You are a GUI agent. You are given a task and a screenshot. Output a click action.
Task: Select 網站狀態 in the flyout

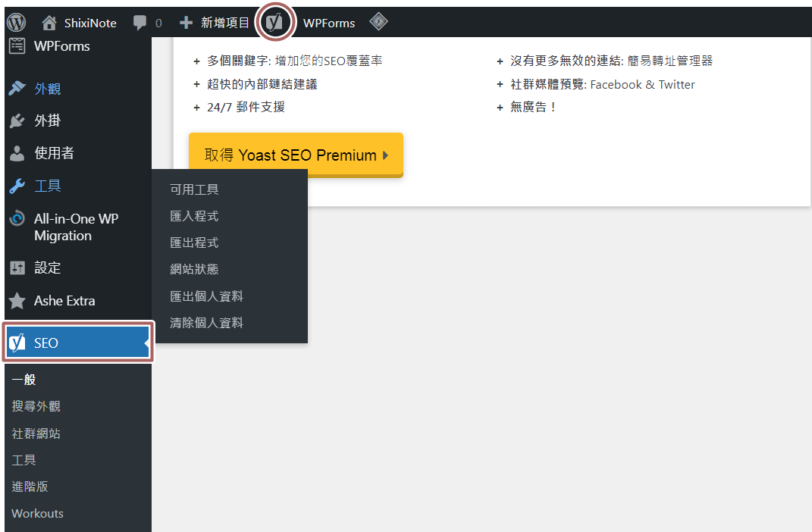194,269
